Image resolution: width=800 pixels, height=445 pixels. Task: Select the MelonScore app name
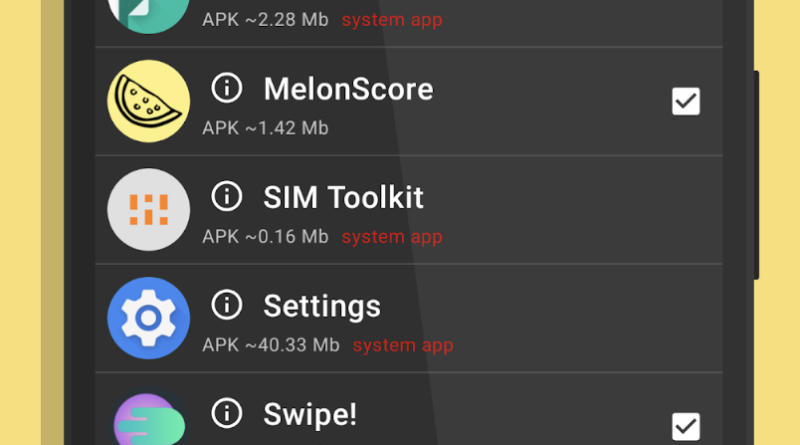[348, 89]
